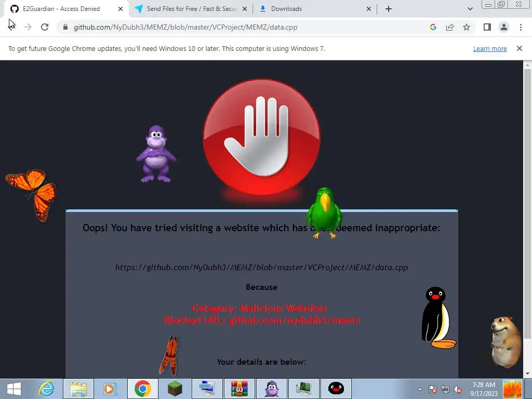
Task: Close the E2Guardian tab
Action: click(x=121, y=9)
